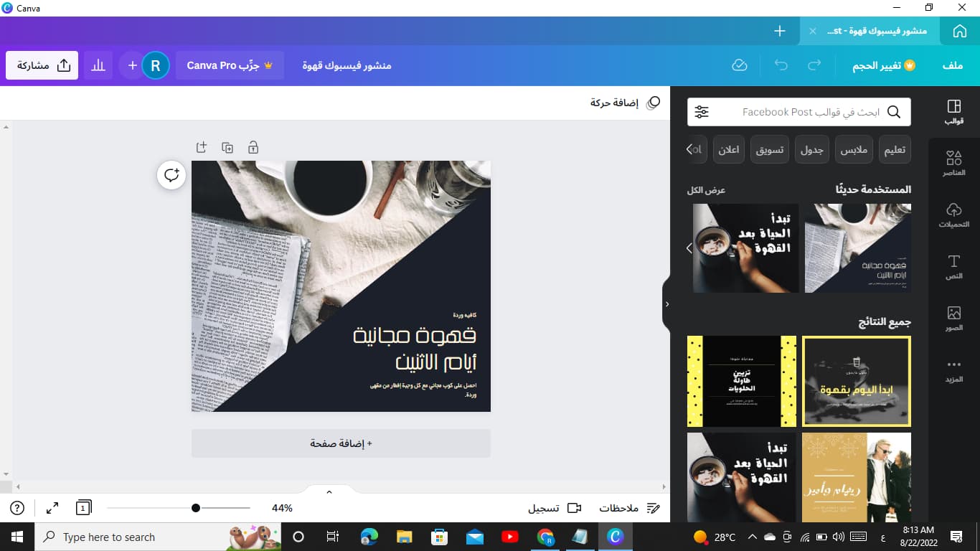
Task: Open the التحميلات (Uploads) panel
Action: (953, 214)
